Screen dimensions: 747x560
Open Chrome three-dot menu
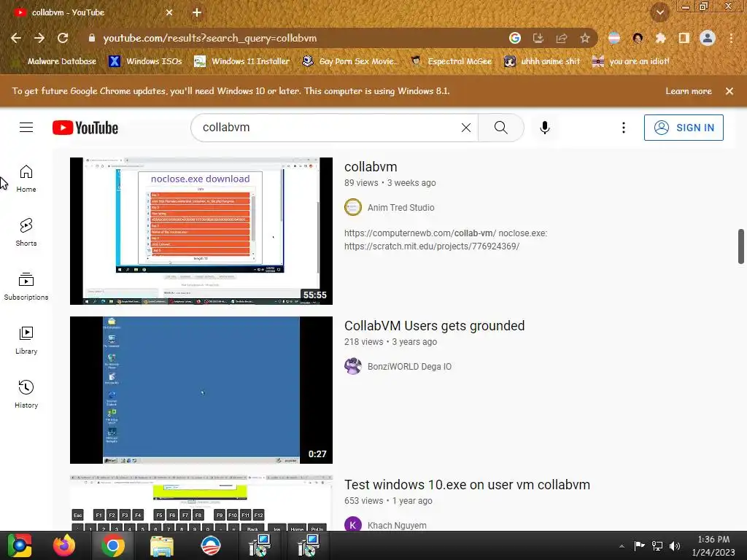point(731,38)
